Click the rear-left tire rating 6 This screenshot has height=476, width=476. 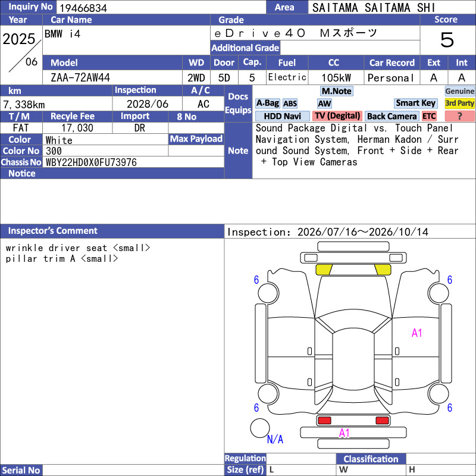click(256, 408)
